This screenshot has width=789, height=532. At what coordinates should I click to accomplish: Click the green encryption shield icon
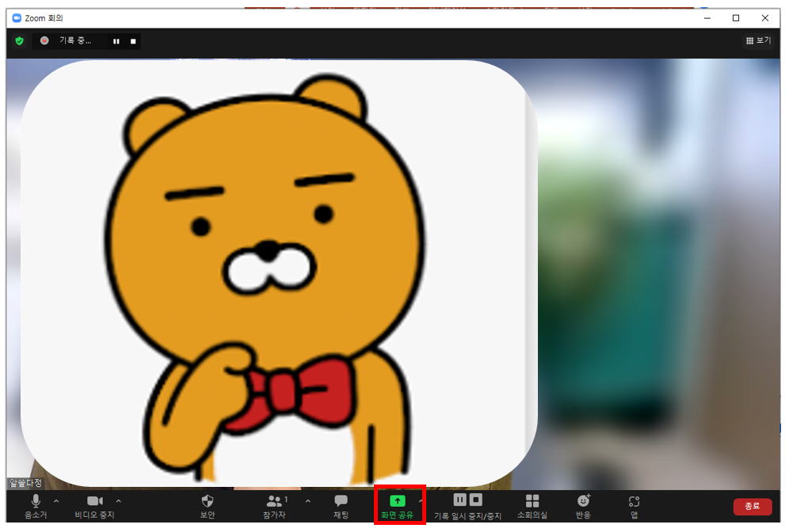coord(20,40)
